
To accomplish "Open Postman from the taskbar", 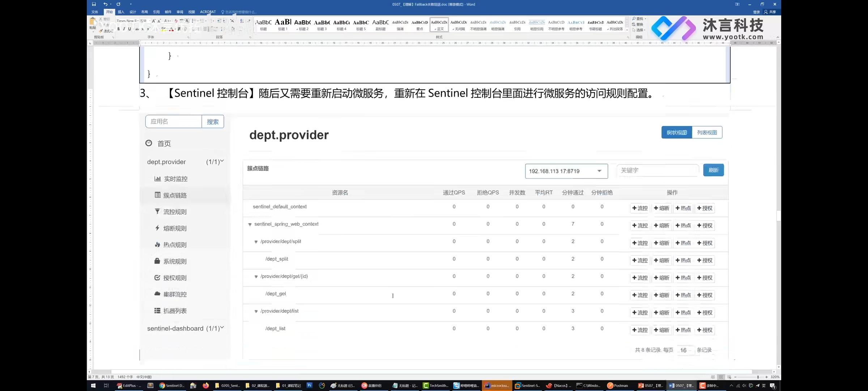I will pyautogui.click(x=618, y=386).
